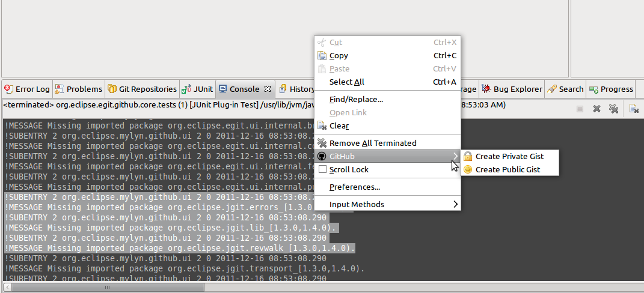This screenshot has height=293, width=644.
Task: Choose Create Private Gist
Action: pyautogui.click(x=510, y=156)
